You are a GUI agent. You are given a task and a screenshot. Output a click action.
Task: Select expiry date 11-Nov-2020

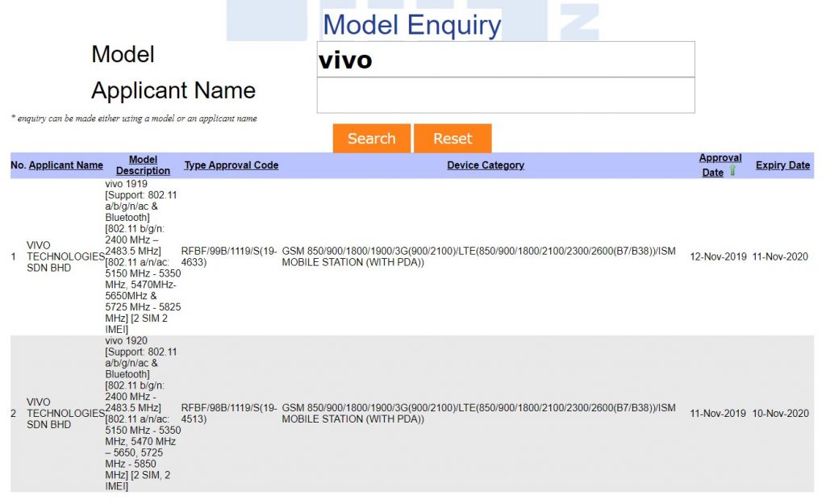[x=780, y=256]
